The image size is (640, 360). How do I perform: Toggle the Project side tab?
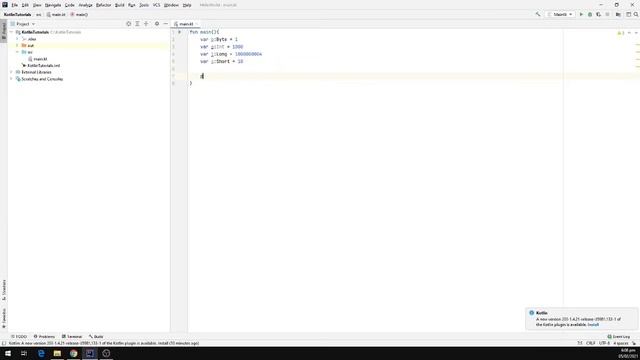pyautogui.click(x=4, y=31)
